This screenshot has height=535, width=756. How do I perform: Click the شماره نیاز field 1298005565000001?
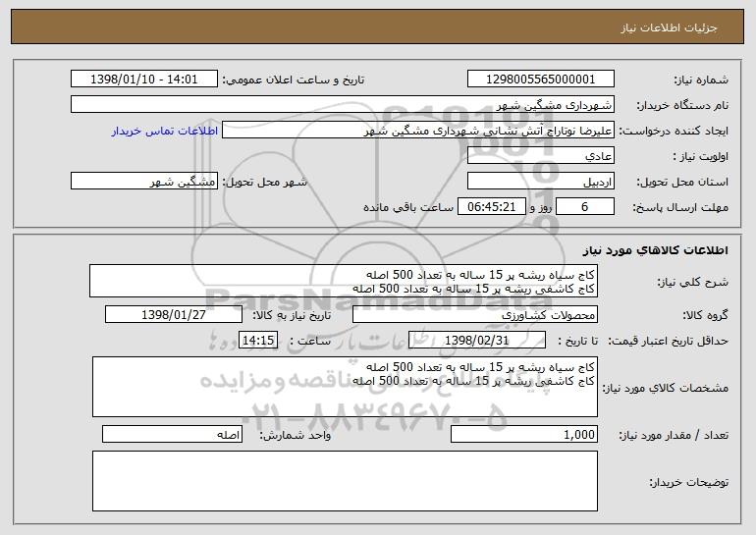point(540,80)
